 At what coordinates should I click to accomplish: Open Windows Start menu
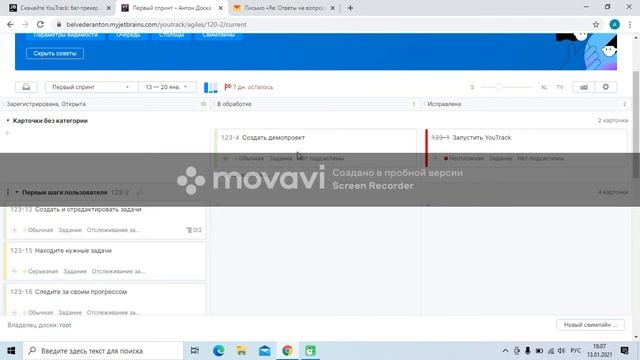point(11,351)
